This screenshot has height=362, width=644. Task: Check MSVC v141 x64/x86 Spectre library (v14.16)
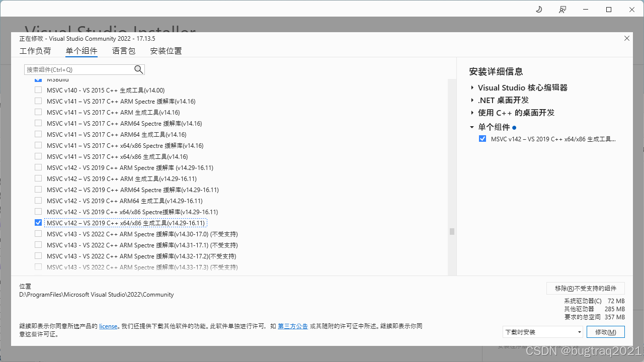(x=38, y=146)
